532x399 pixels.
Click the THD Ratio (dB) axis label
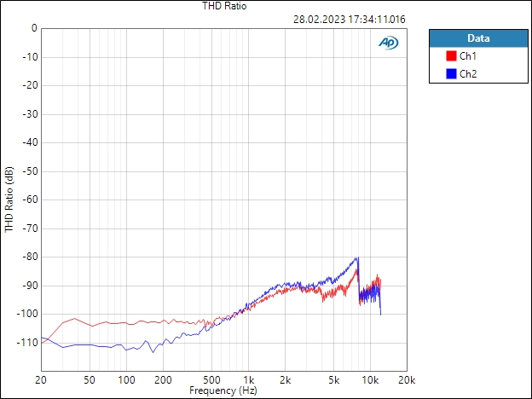pos(9,199)
